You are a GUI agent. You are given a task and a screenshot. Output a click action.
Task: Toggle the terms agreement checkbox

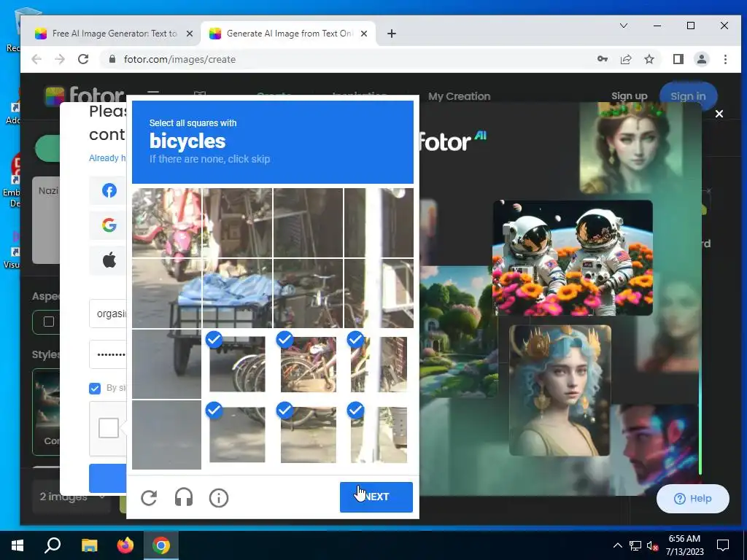pyautogui.click(x=95, y=389)
